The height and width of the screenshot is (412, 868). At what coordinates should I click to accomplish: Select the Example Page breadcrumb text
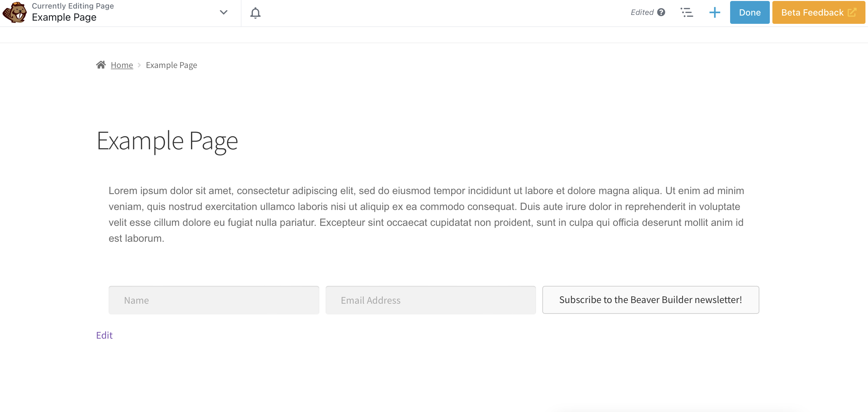(x=171, y=65)
